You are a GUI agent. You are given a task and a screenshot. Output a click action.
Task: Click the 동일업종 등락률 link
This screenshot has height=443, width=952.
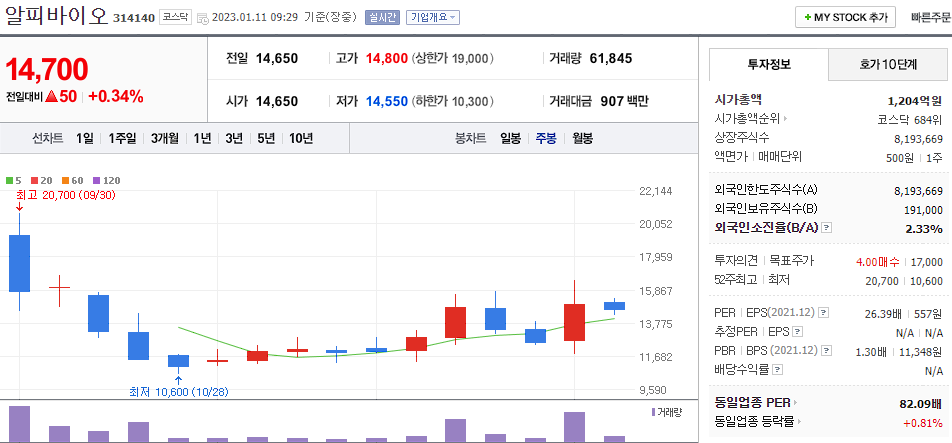tap(755, 422)
